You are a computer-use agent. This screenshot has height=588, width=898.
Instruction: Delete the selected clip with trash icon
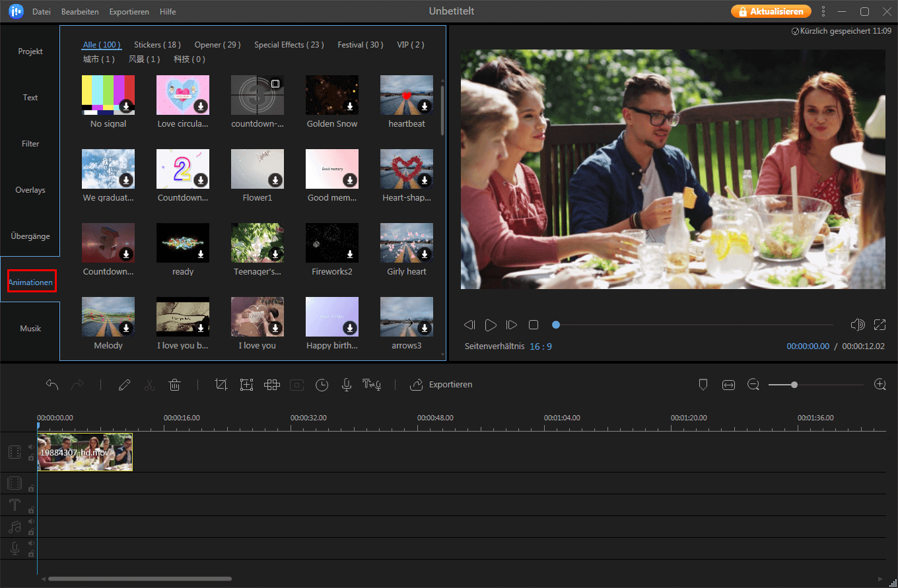click(x=174, y=384)
